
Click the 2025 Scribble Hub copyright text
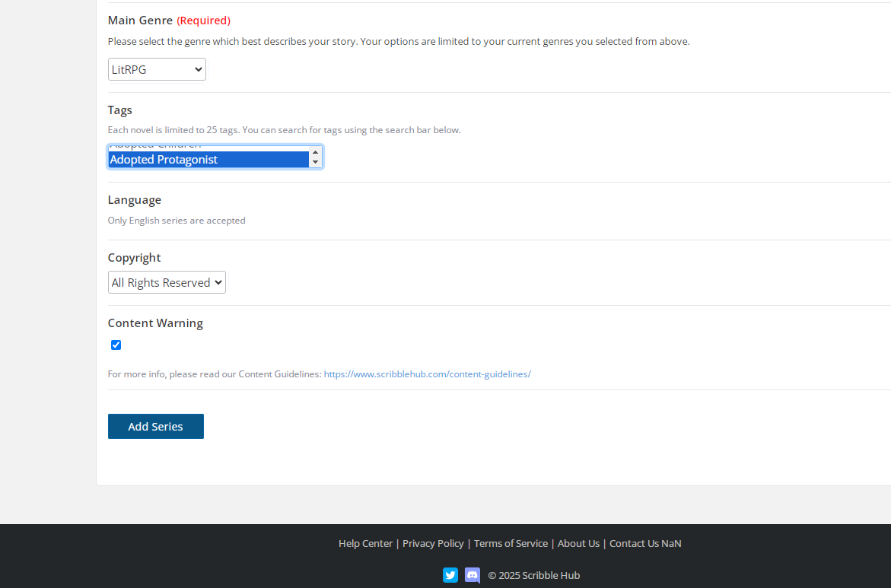tap(533, 575)
